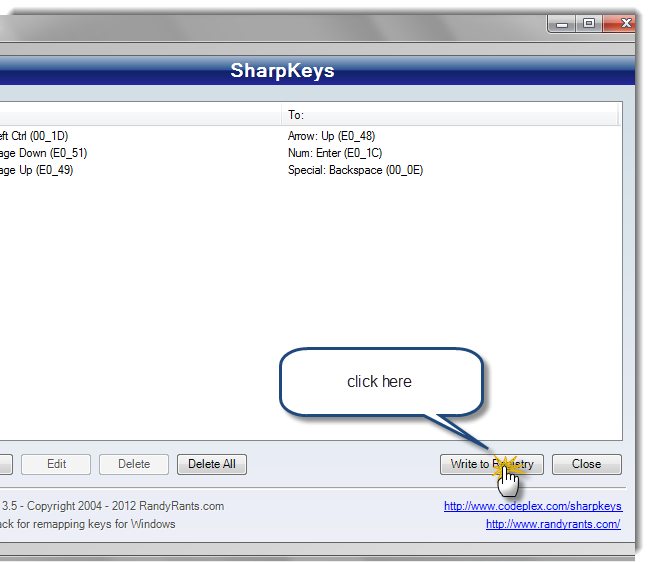
Task: Select the Page Up (E0_49) entry
Action: pos(36,170)
